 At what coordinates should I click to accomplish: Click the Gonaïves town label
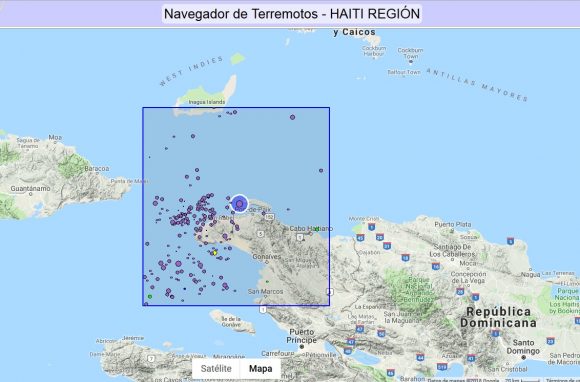click(x=267, y=256)
